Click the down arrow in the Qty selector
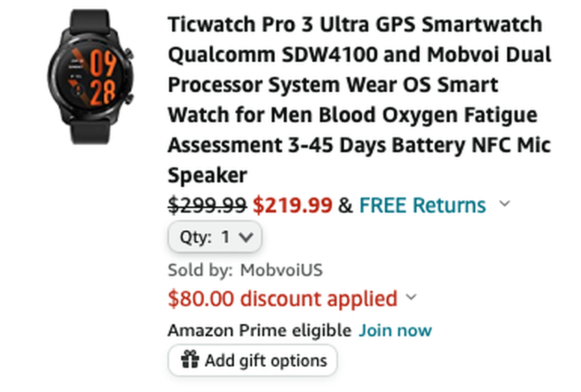The image size is (581, 392). (247, 238)
